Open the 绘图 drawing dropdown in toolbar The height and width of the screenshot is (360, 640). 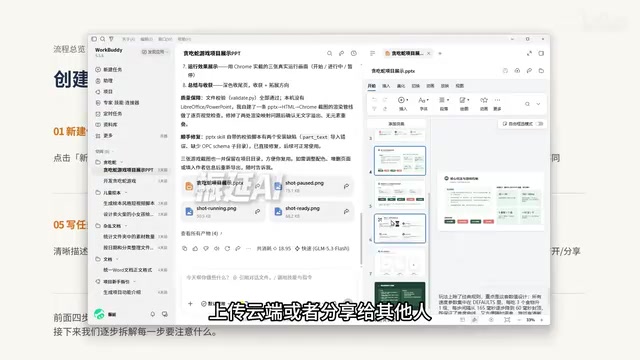point(464,104)
